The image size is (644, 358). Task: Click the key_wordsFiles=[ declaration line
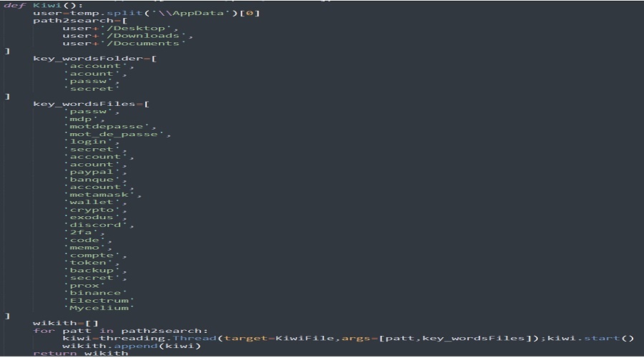(91, 104)
